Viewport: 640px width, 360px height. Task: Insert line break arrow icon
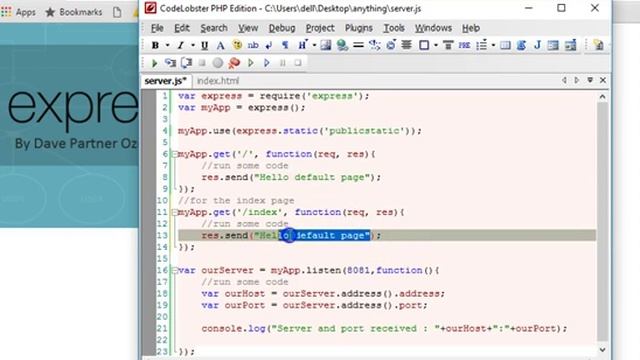(269, 45)
